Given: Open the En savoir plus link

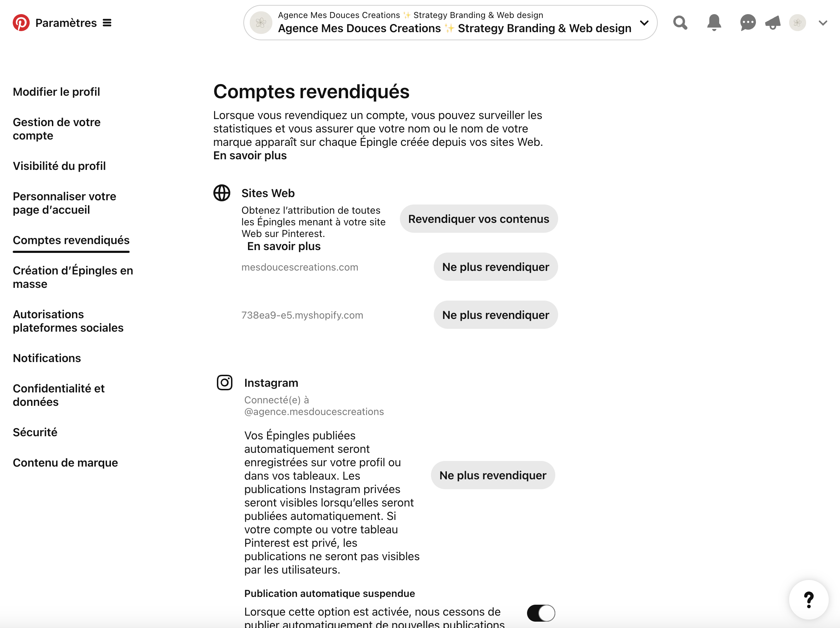Looking at the screenshot, I should (x=249, y=155).
